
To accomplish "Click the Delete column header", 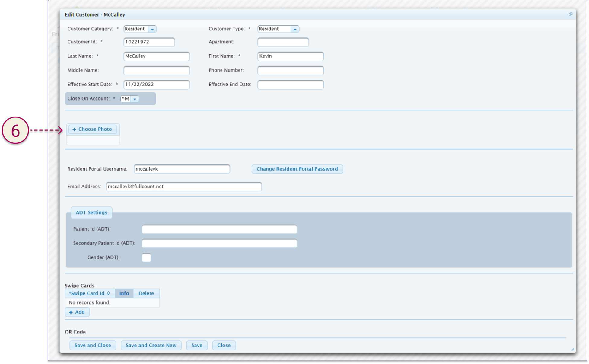I will 146,293.
